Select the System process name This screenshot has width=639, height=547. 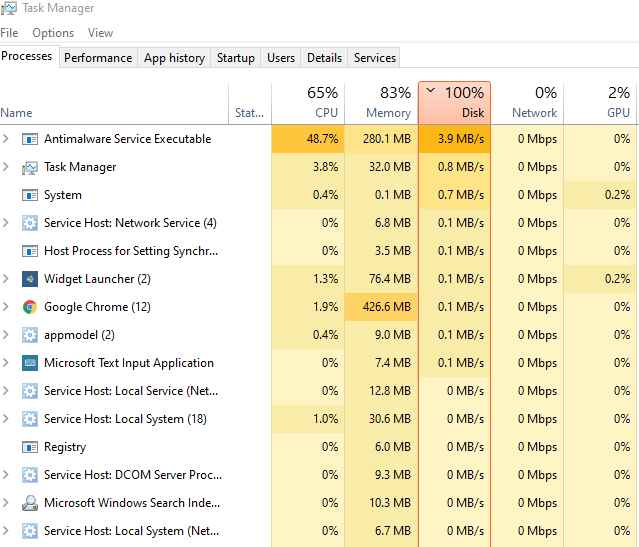63,195
